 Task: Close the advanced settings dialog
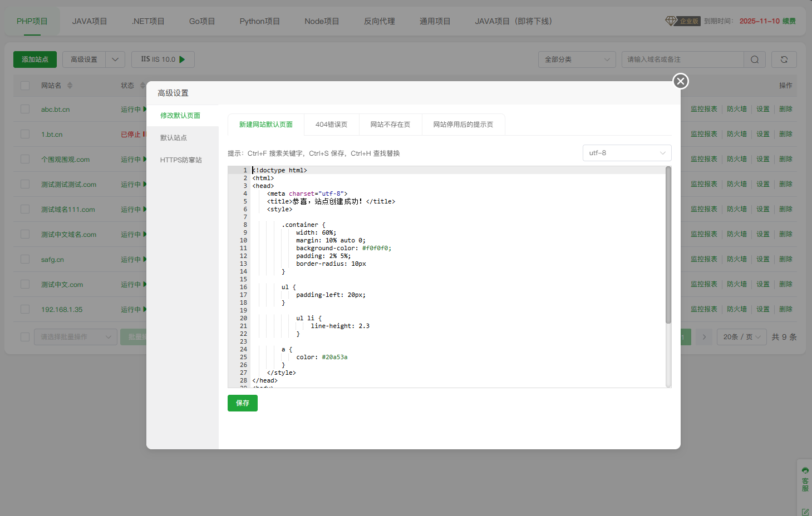coord(680,81)
